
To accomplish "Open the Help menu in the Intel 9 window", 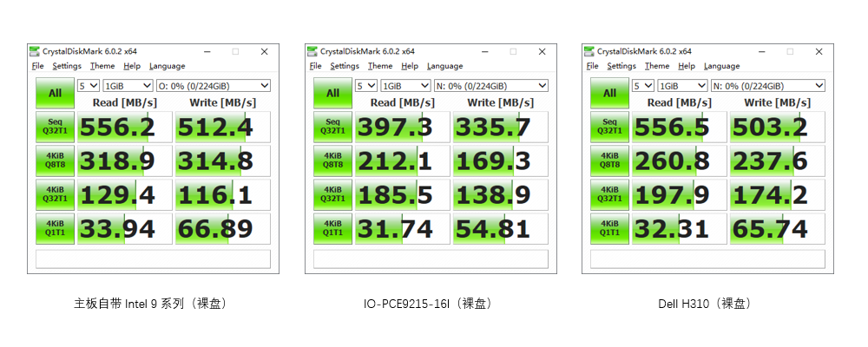I will pyautogui.click(x=132, y=66).
